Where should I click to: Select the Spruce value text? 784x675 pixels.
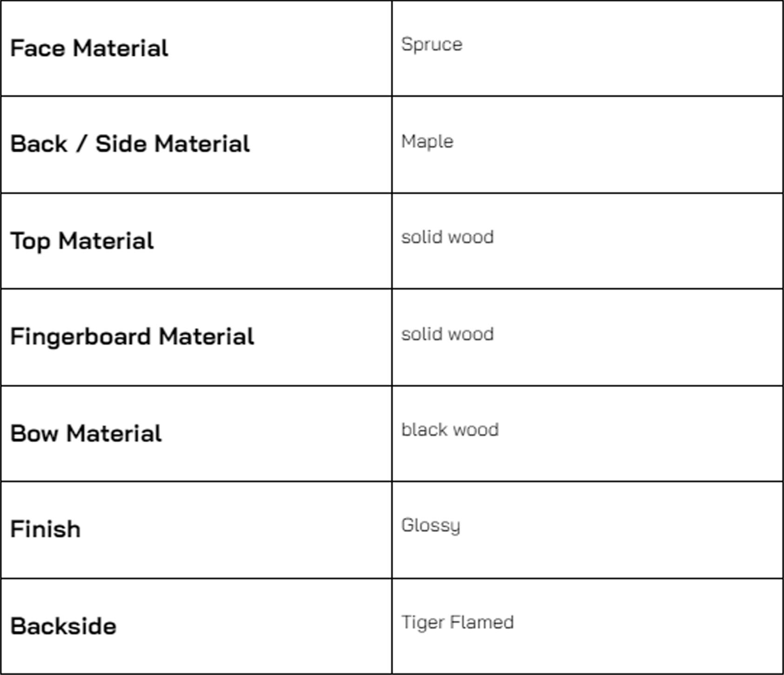coord(432,45)
